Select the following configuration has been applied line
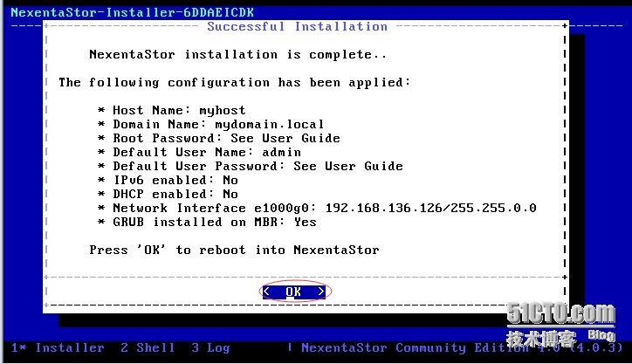The width and height of the screenshot is (632, 364). coord(234,82)
